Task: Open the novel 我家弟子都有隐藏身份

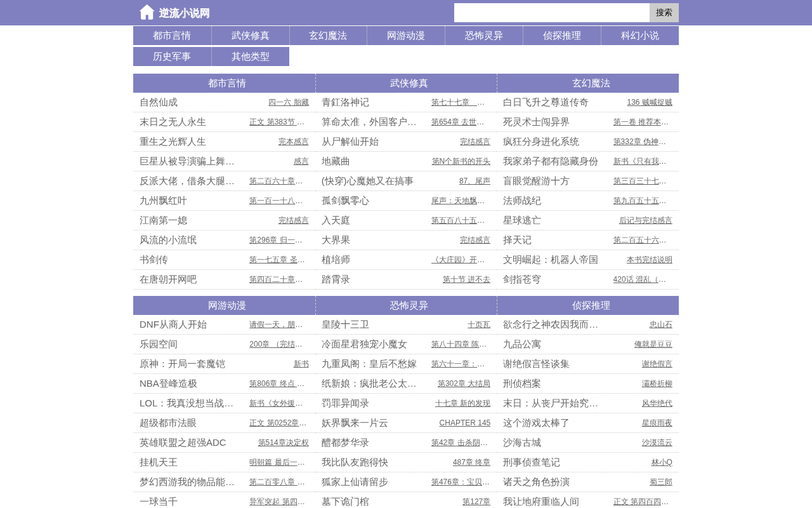Action: 551,161
